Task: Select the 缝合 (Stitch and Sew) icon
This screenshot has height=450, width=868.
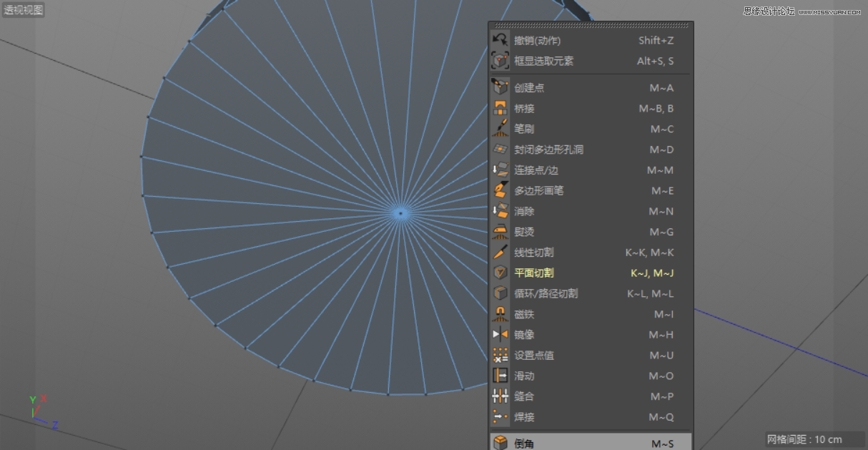Action: [x=500, y=396]
